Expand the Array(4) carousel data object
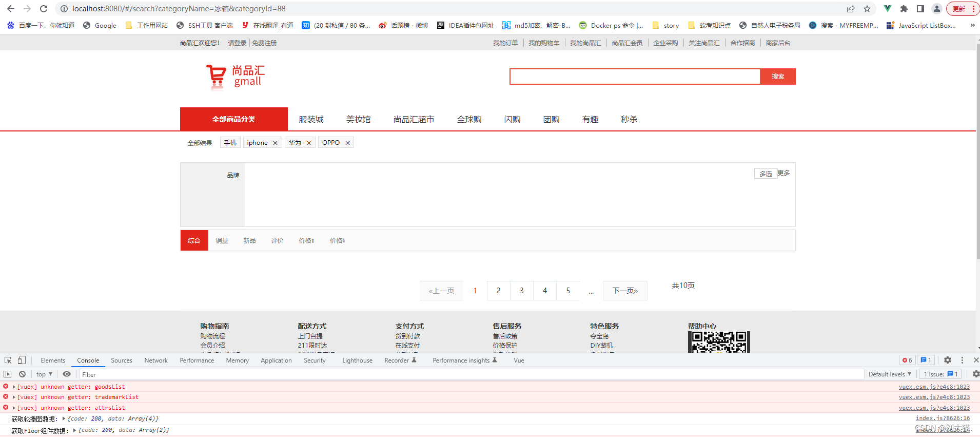Image resolution: width=980 pixels, height=437 pixels. click(64, 419)
